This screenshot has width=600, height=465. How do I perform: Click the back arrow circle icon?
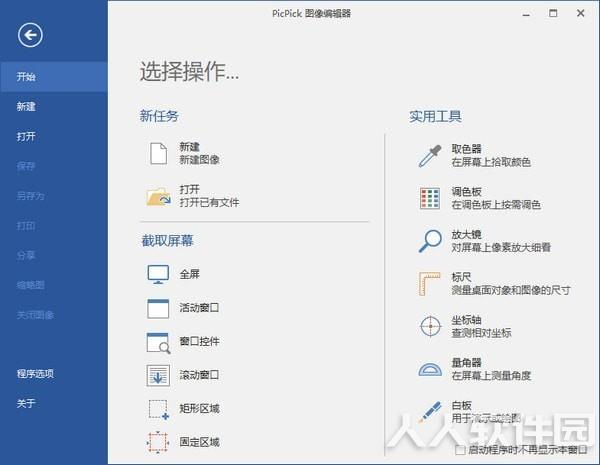pyautogui.click(x=30, y=35)
